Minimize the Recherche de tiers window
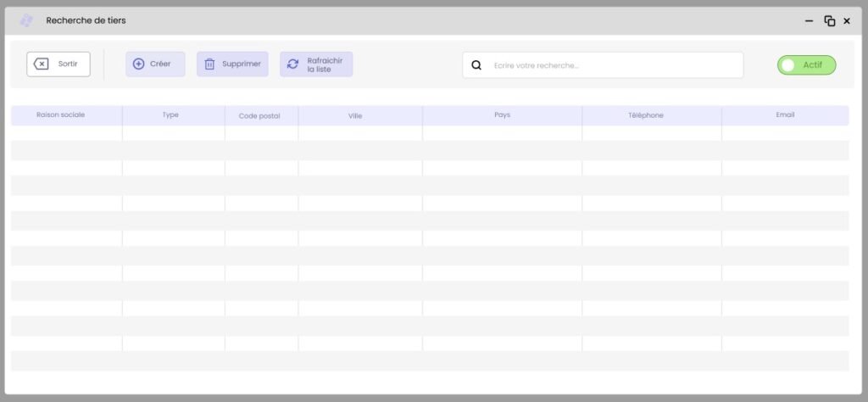 pyautogui.click(x=811, y=21)
